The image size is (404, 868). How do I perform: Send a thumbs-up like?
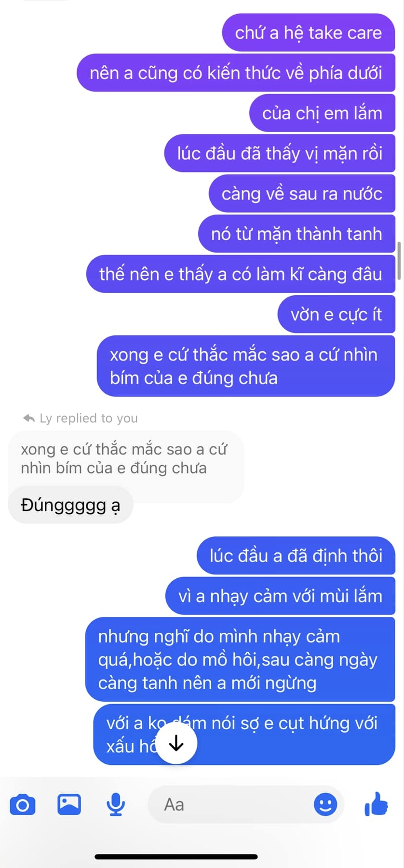point(376,804)
